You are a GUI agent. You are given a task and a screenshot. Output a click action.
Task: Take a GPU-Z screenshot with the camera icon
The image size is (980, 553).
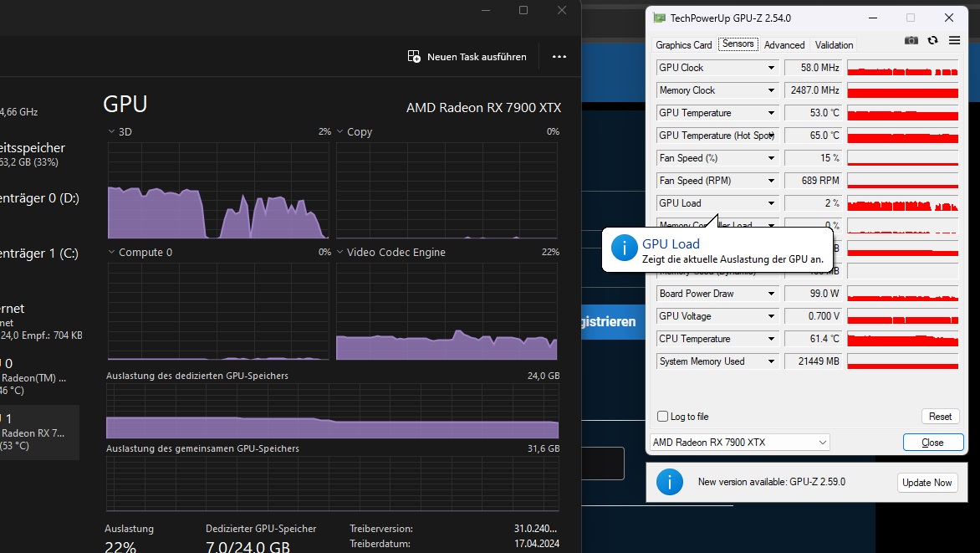point(911,41)
